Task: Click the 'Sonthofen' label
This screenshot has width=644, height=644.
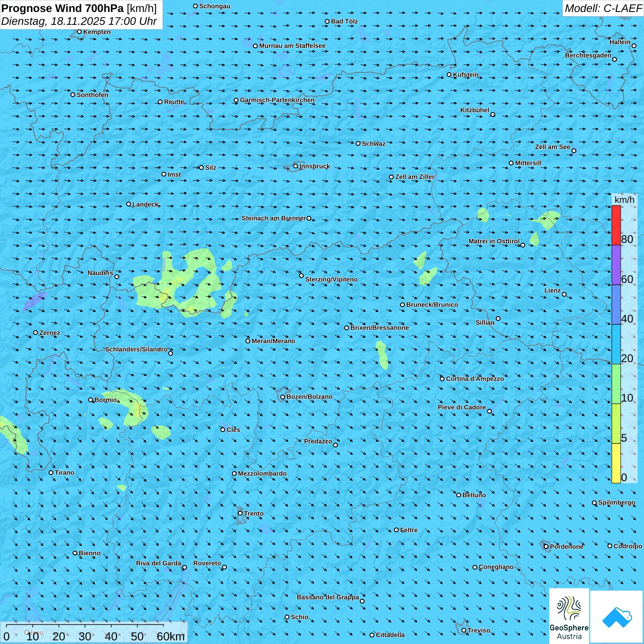Action: pyautogui.click(x=92, y=95)
